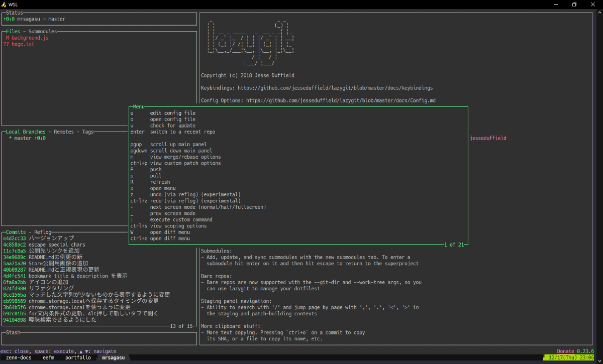Open the Tags tab

(88, 132)
